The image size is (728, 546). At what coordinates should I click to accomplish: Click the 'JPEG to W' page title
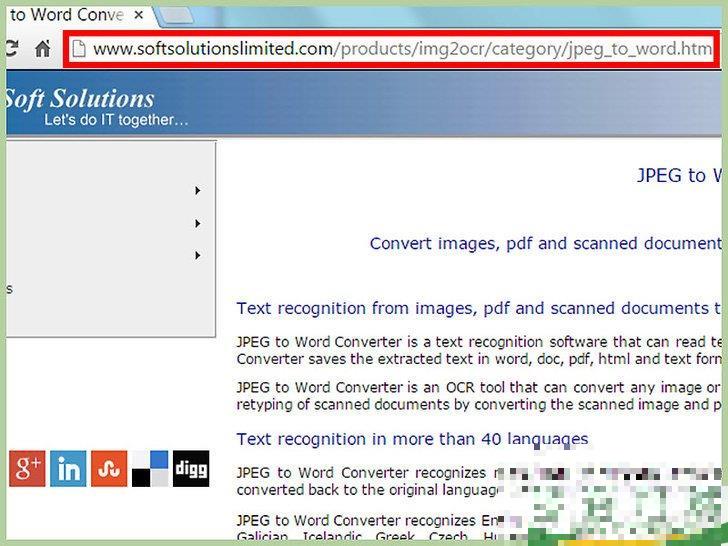[680, 175]
